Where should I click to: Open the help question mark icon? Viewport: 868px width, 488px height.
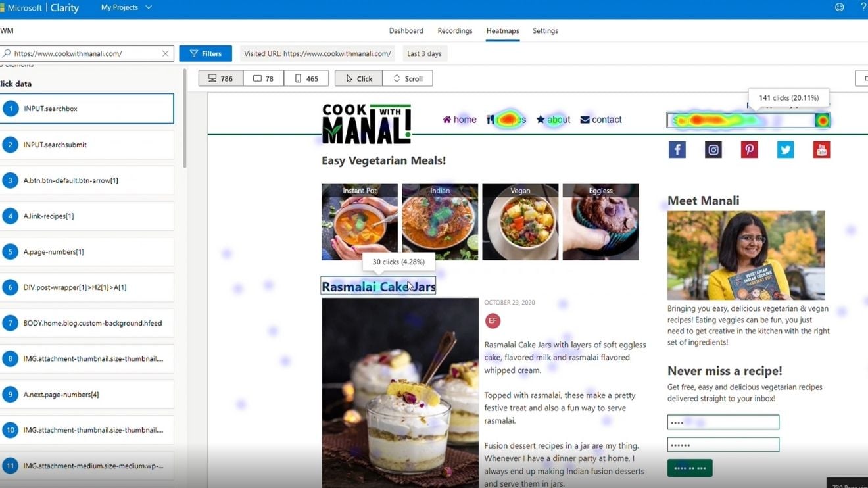tap(863, 7)
